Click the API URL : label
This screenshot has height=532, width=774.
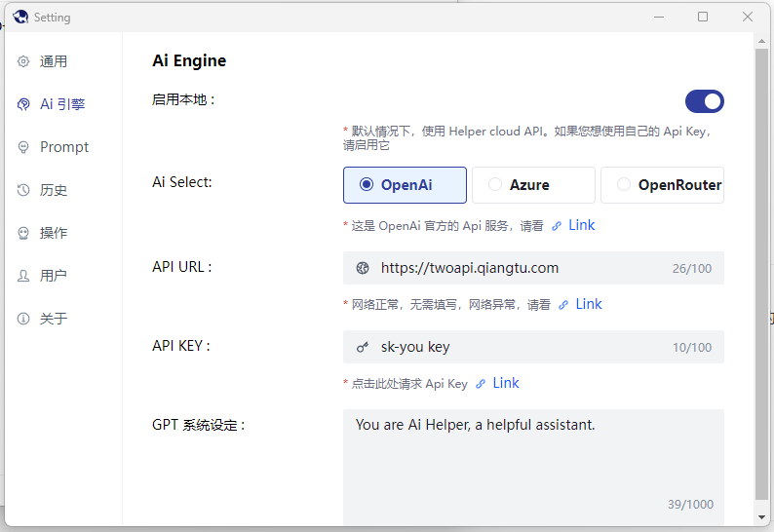(x=181, y=267)
